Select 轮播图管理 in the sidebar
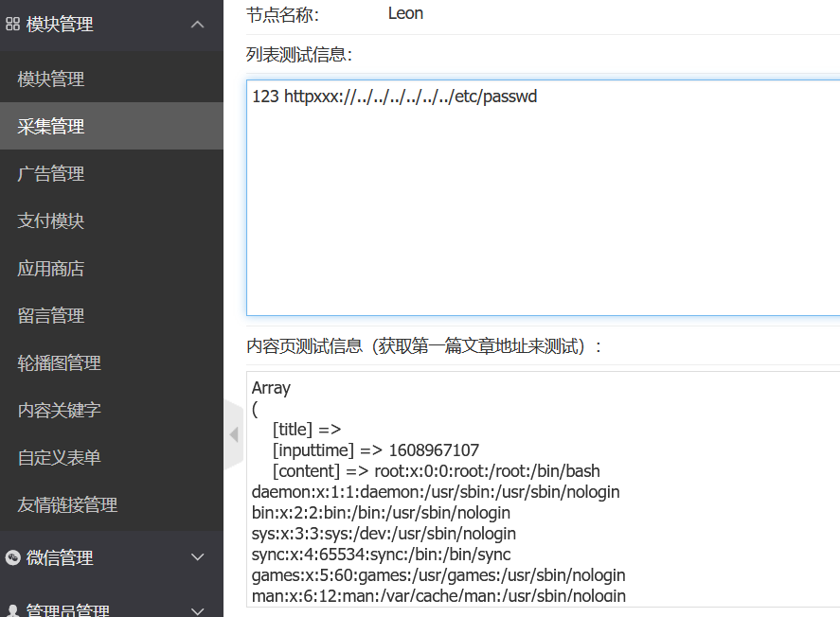840x617 pixels. (x=112, y=362)
